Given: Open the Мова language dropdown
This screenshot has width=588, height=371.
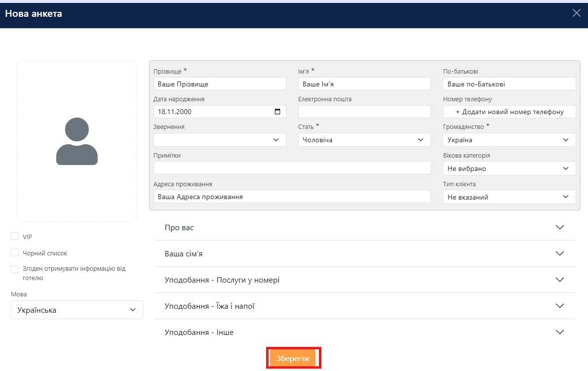Looking at the screenshot, I should pos(77,310).
